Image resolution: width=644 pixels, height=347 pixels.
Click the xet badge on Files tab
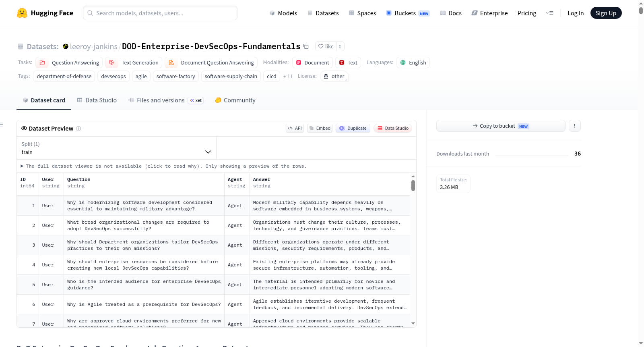click(196, 100)
